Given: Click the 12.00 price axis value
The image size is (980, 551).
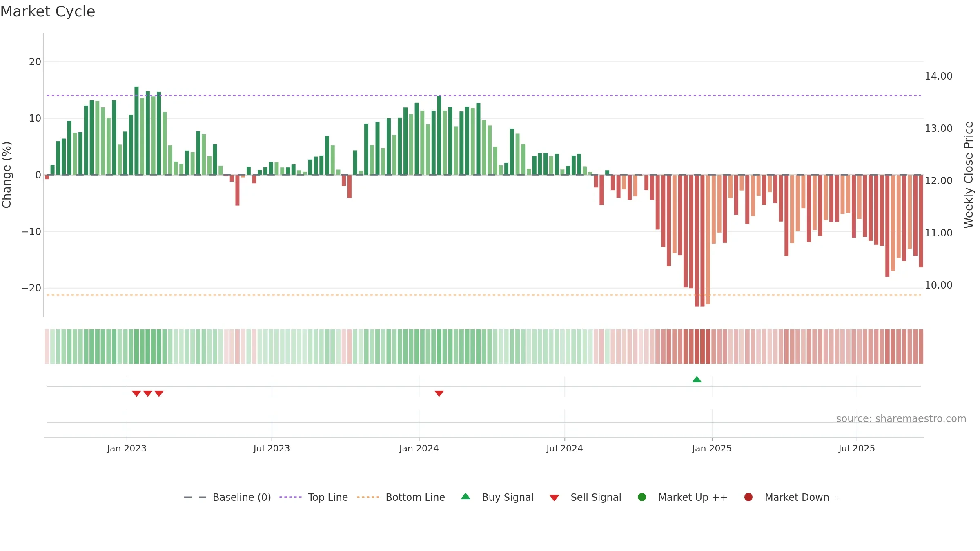Looking at the screenshot, I should [938, 181].
